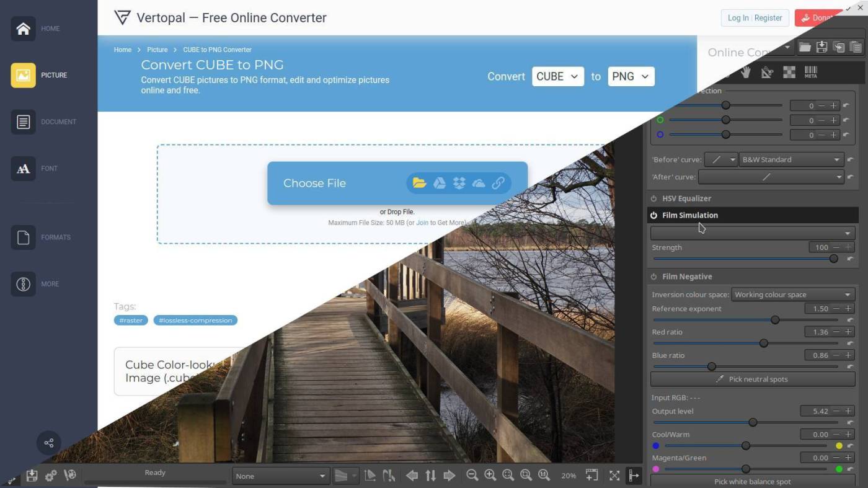Go to next image with right arrow
Viewport: 868px width, 488px height.
[449, 476]
